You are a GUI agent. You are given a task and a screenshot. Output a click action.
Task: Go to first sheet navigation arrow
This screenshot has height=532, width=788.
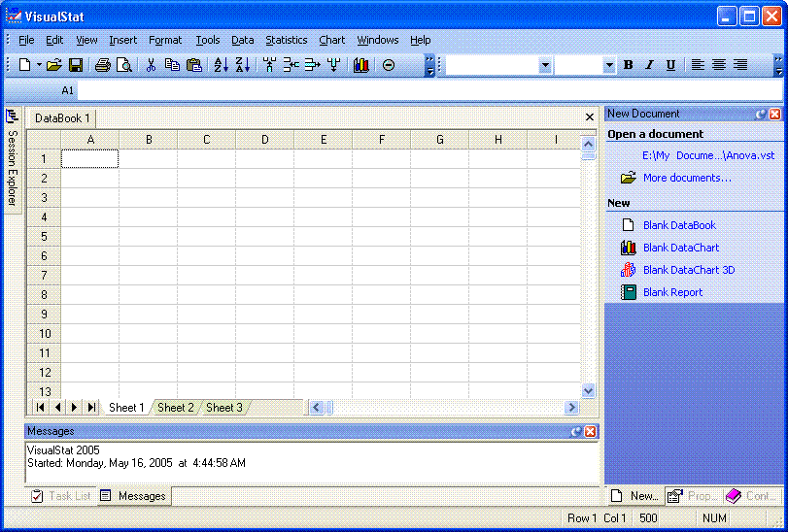tap(40, 407)
